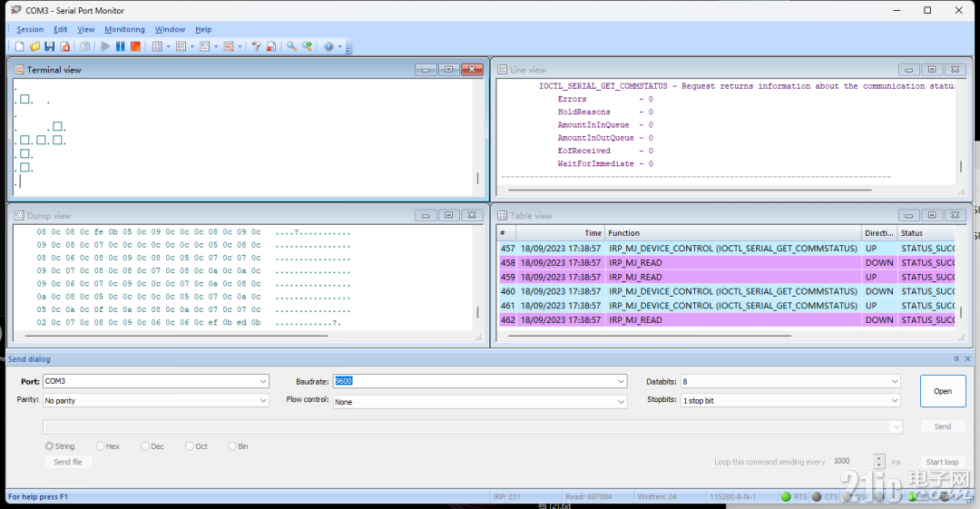
Task: Open a session using the folder icon
Action: [35, 46]
